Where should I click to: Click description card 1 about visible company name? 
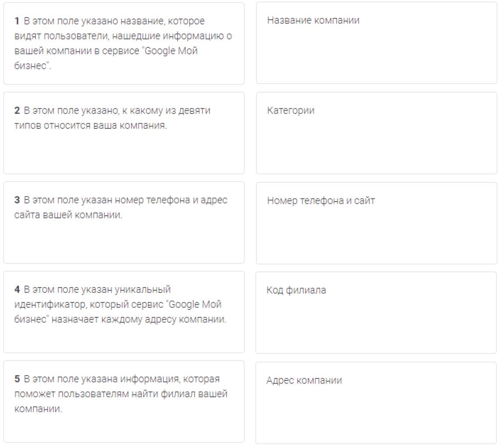tap(124, 43)
